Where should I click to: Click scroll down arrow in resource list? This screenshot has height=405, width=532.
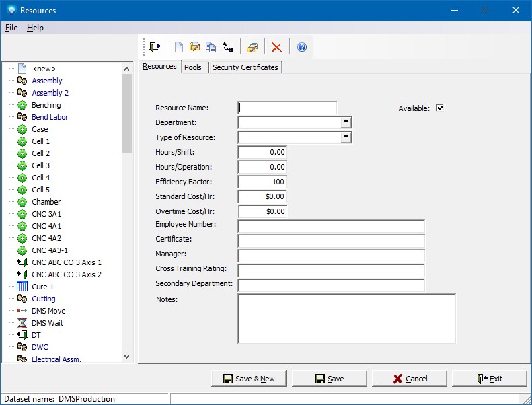(x=127, y=357)
